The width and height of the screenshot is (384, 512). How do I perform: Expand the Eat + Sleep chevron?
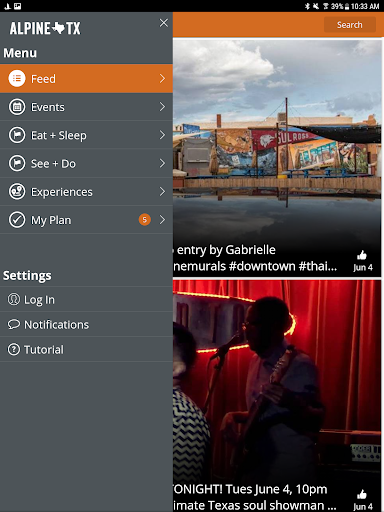click(162, 135)
